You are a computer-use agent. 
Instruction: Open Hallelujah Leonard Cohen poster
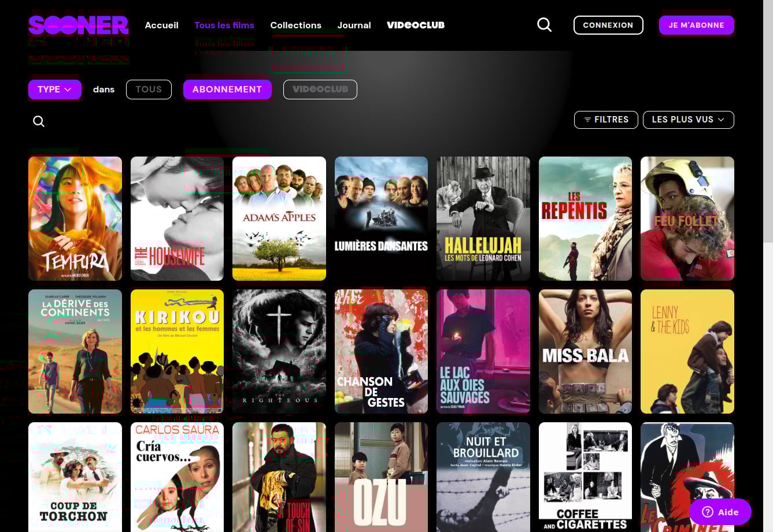pos(483,218)
